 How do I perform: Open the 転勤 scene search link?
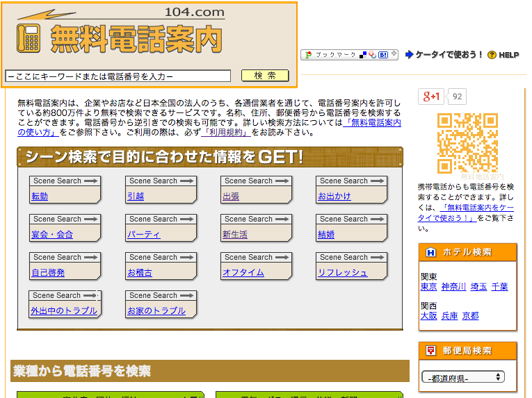point(40,197)
